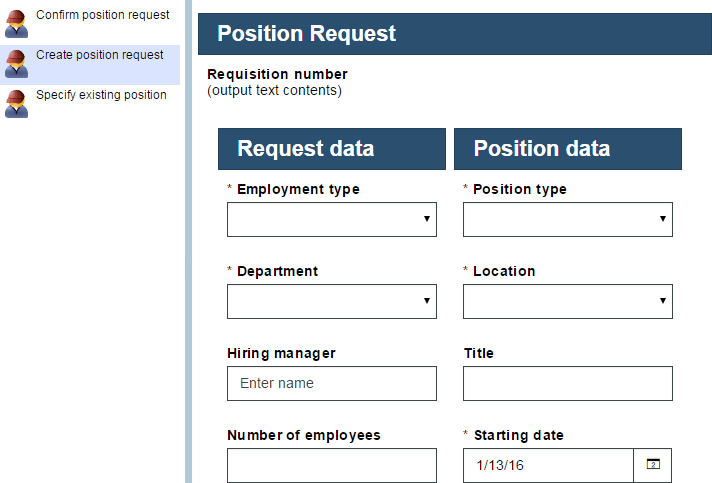Viewport: 712px width, 483px height.
Task: Click the Request data section header
Action: (x=331, y=149)
